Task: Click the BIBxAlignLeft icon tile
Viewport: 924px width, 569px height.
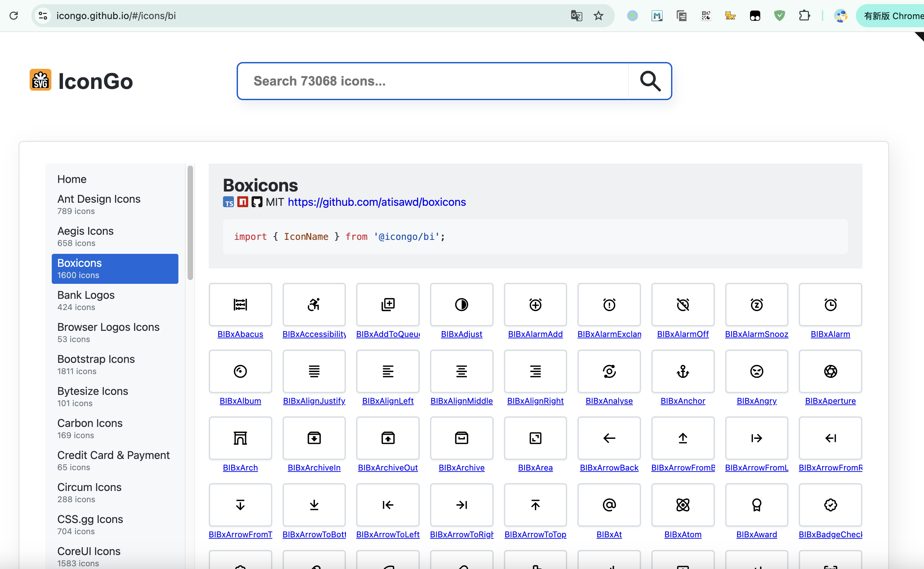Action: [x=387, y=371]
